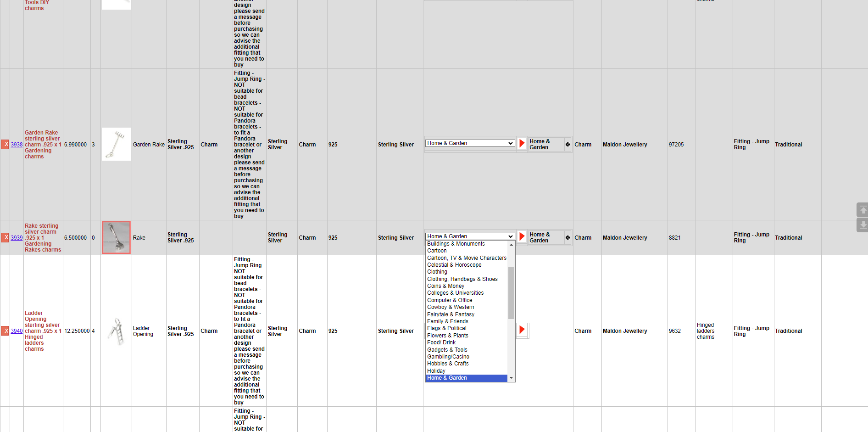Select Celestial & Horoscope from the list
This screenshot has height=432, width=868.
(x=466, y=265)
